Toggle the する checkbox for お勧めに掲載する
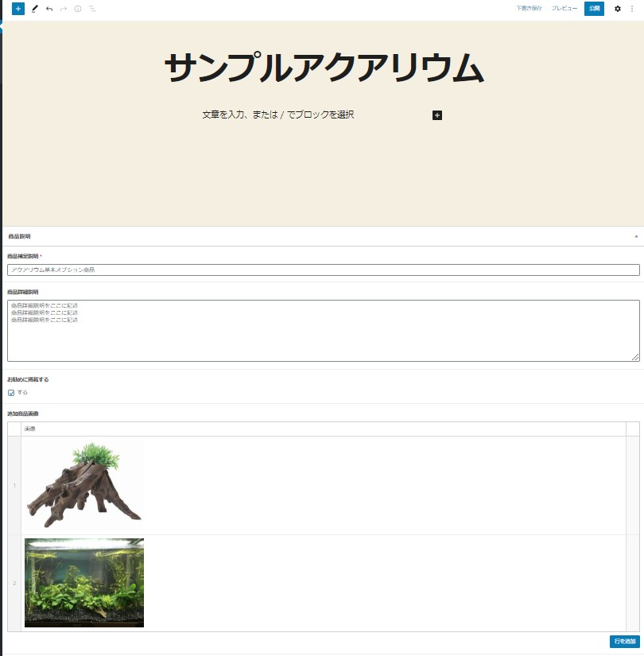This screenshot has height=656, width=644. pos(11,393)
